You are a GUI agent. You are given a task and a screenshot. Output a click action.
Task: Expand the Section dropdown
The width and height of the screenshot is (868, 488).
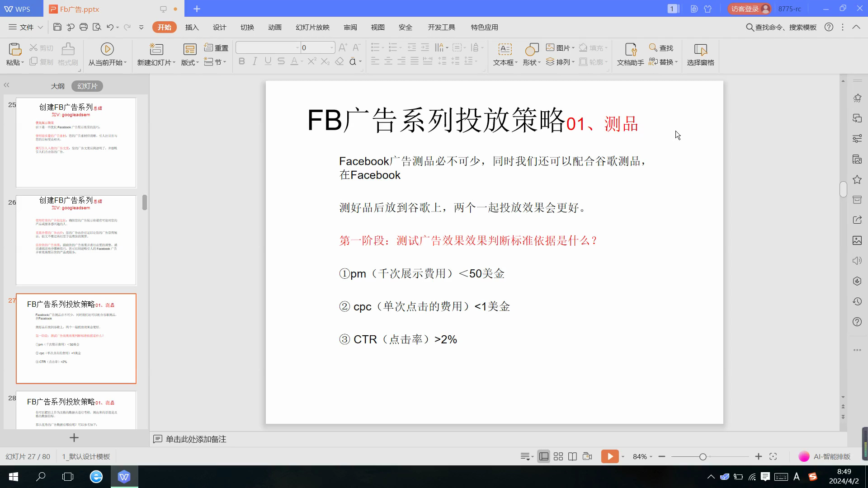point(215,62)
